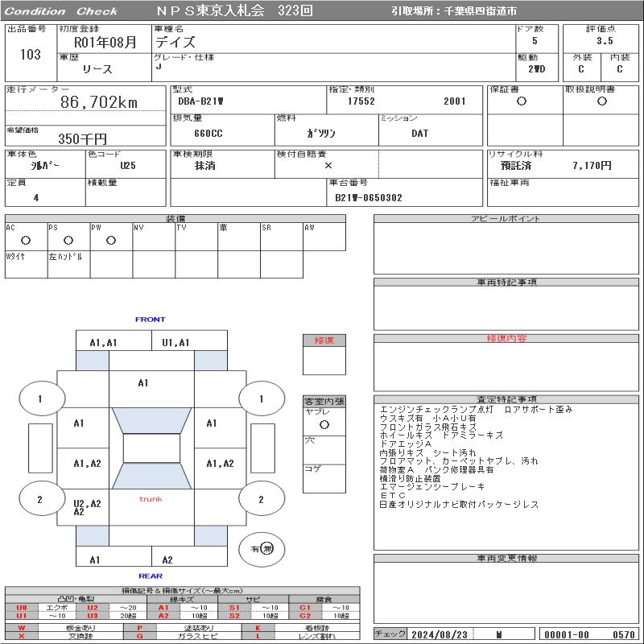Select the drive type "2WD"
Viewport: 644px width, 644px height.
click(537, 69)
